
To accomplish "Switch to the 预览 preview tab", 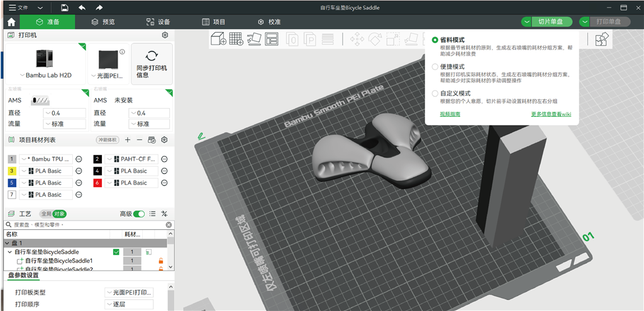I will [x=103, y=21].
